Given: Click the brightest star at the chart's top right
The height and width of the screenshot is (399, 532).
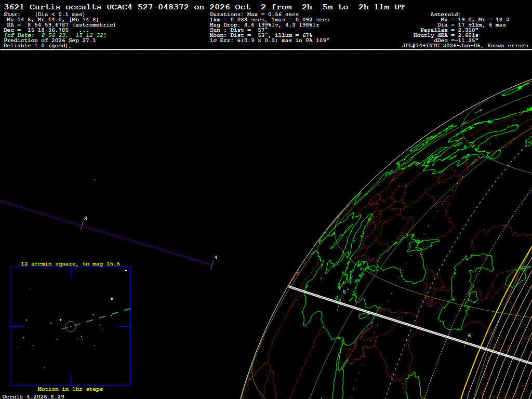Looking at the screenshot, I should (126, 270).
